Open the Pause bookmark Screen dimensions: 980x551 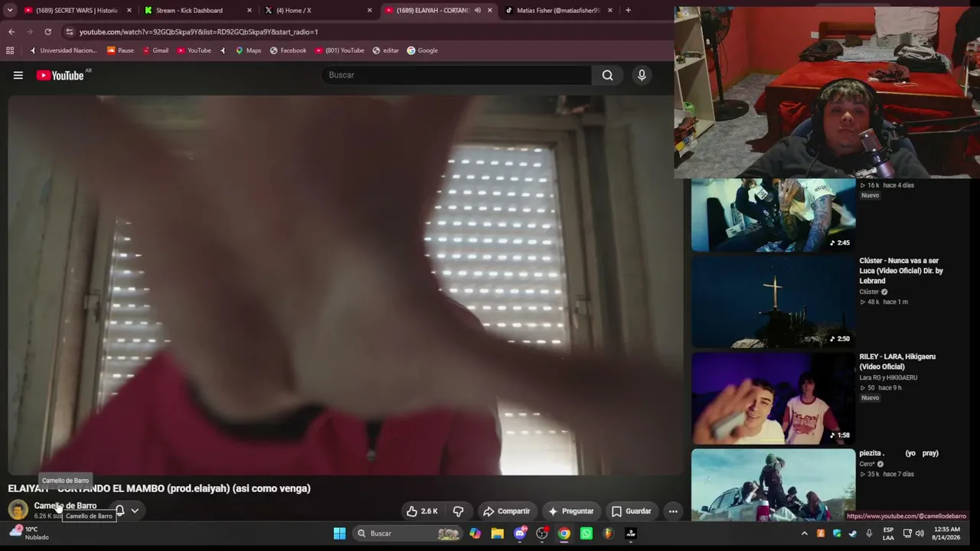(x=120, y=51)
